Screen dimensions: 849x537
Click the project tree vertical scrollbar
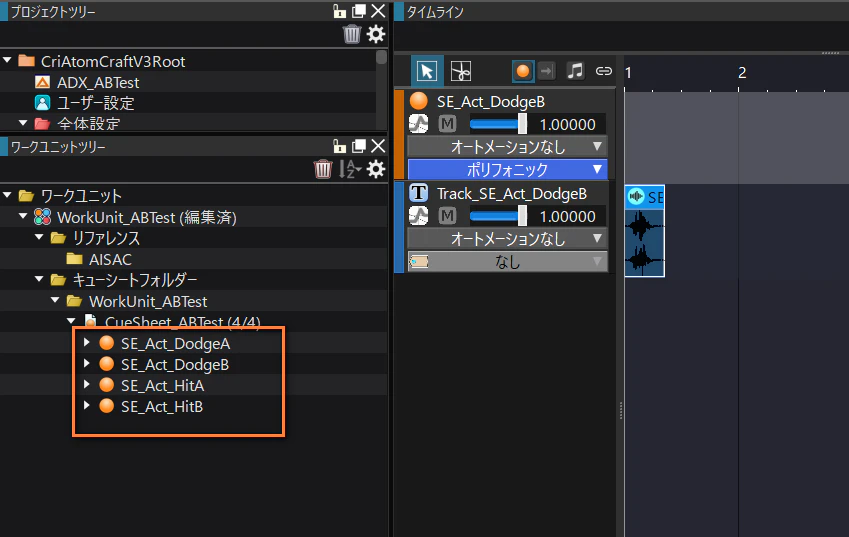pyautogui.click(x=382, y=57)
